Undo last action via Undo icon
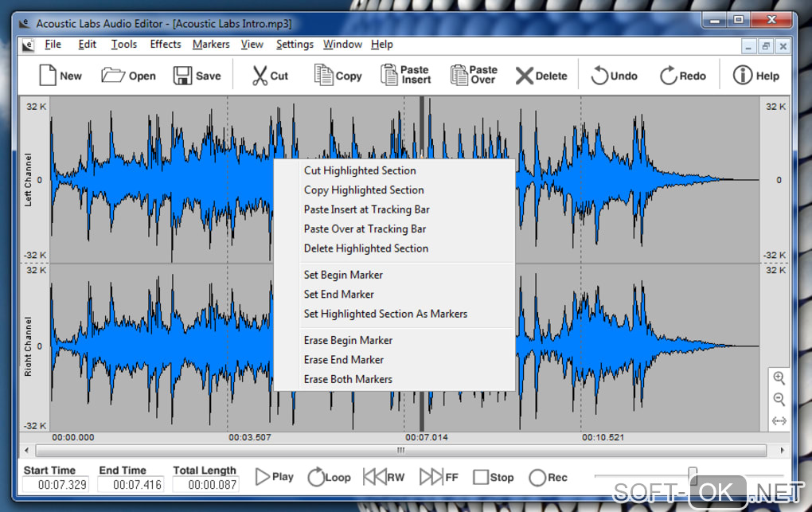The height and width of the screenshot is (512, 812). (599, 75)
